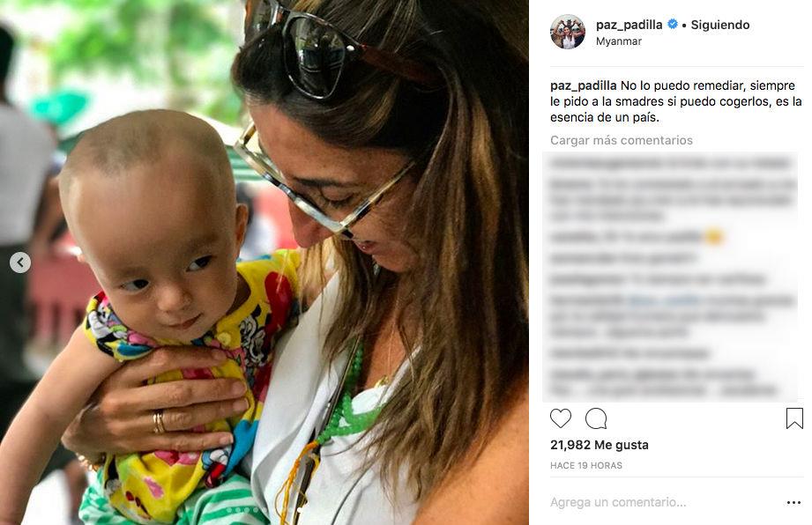Open the comment bubble icon
The height and width of the screenshot is (525, 812).
click(596, 418)
